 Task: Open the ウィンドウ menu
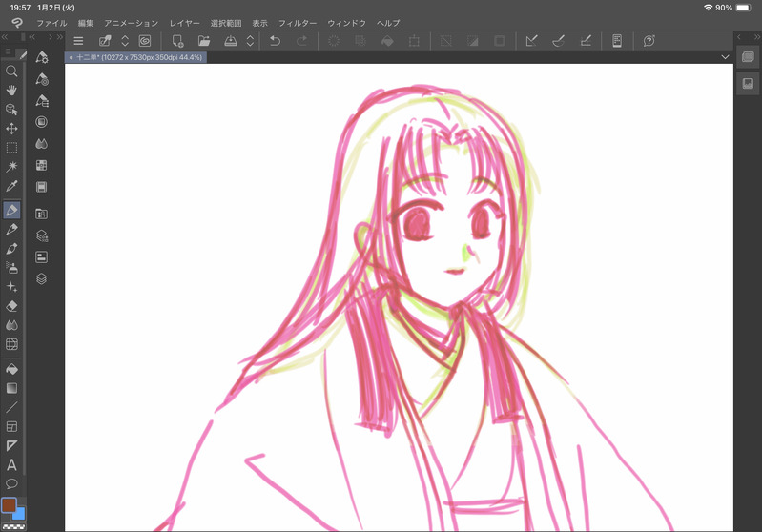click(x=346, y=23)
